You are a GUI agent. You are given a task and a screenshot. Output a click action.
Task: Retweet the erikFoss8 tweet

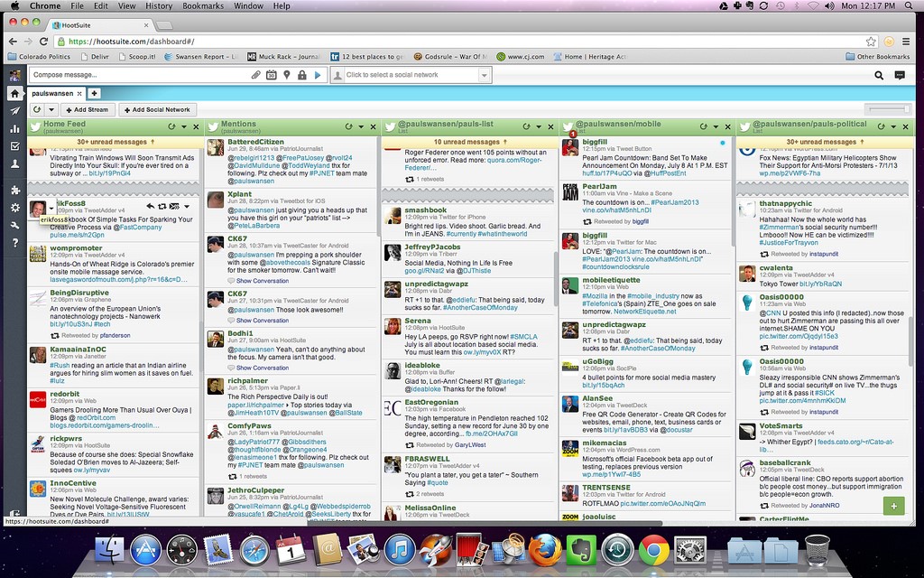tap(162, 206)
